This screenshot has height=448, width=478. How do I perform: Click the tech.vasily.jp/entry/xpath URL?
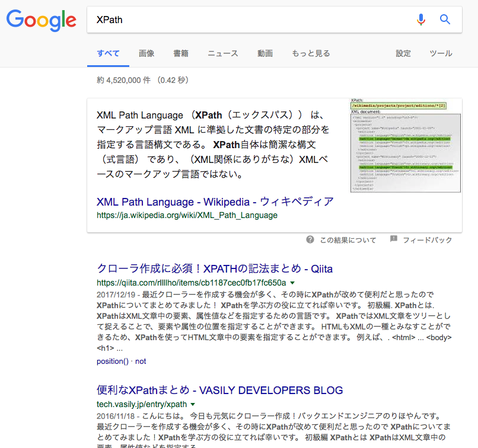142,404
